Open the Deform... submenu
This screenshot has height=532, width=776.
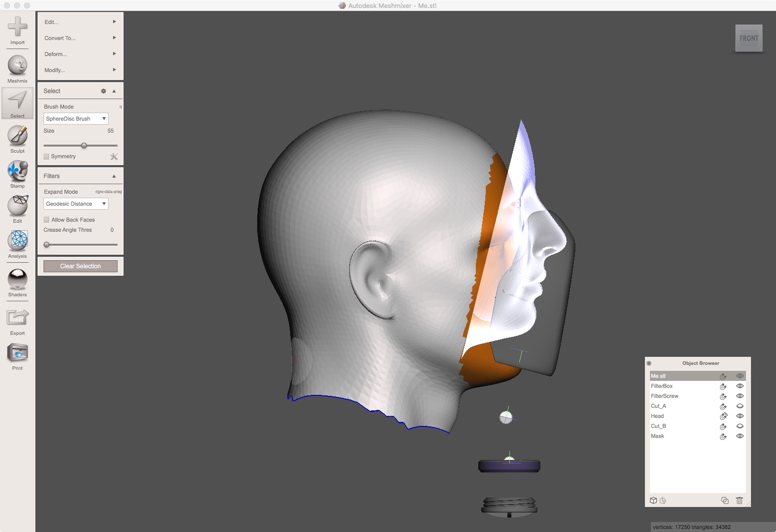click(x=81, y=54)
